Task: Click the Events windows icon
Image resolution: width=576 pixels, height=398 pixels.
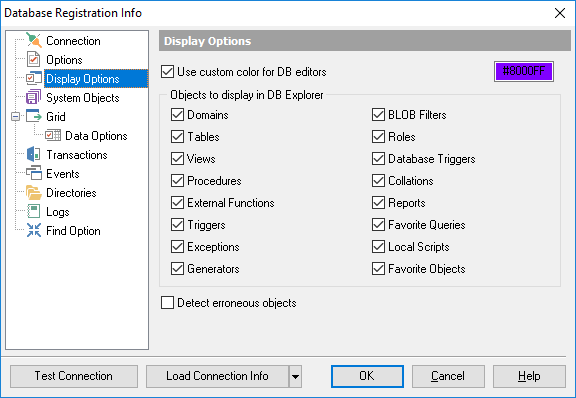Action: coord(34,173)
